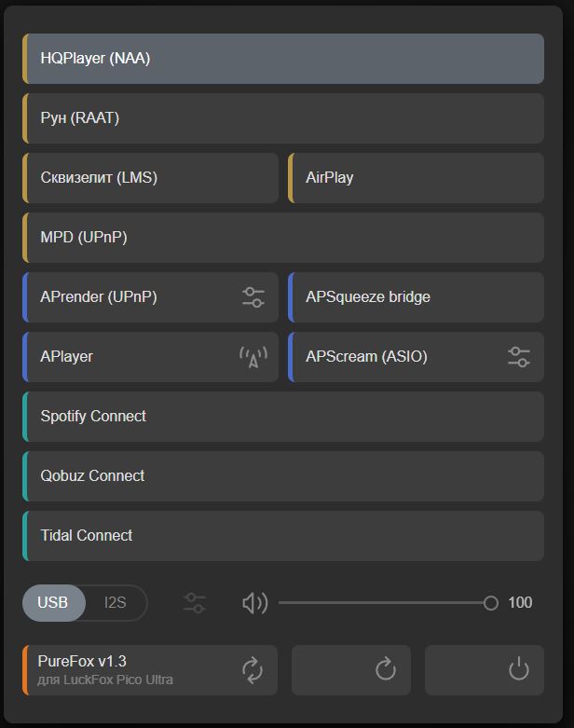Click the volume slider handle
574x728 pixels.
click(x=491, y=603)
